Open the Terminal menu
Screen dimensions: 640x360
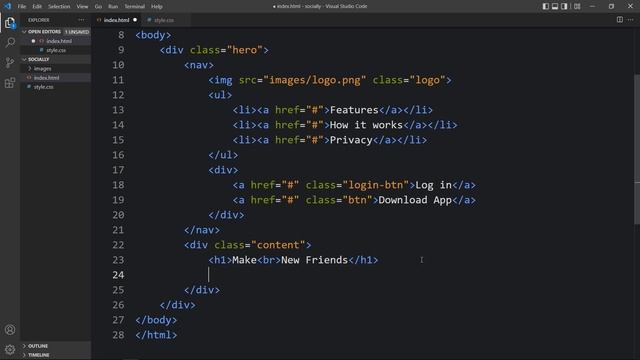coord(134,6)
